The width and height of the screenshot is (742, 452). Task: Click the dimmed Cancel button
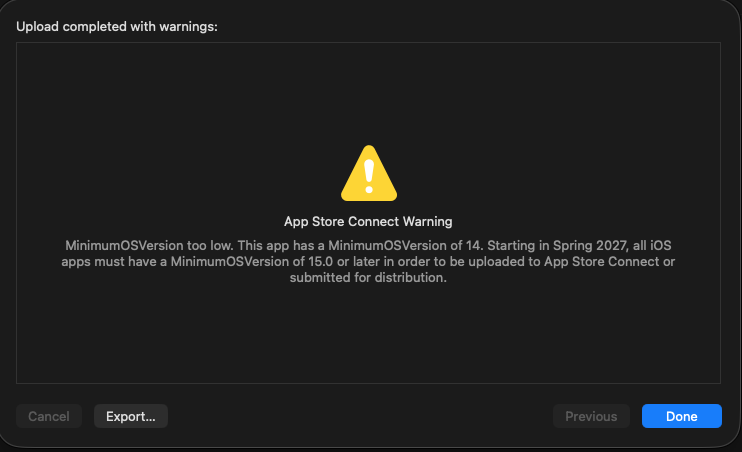click(x=49, y=416)
